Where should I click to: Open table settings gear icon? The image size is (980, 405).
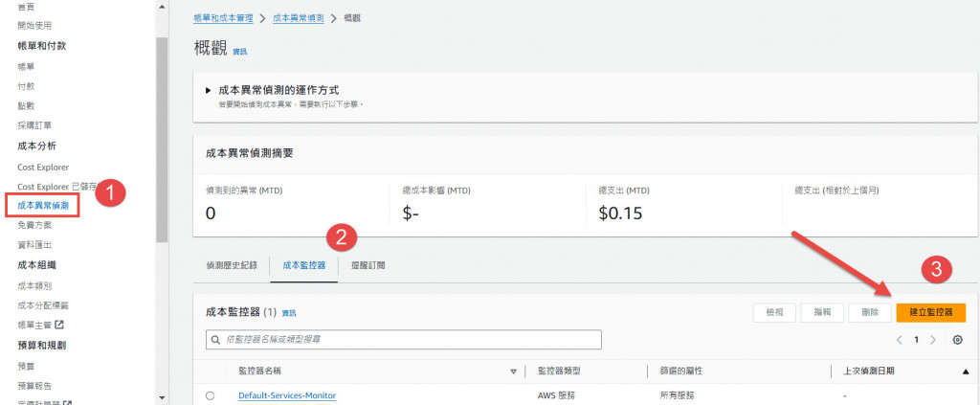click(x=957, y=340)
